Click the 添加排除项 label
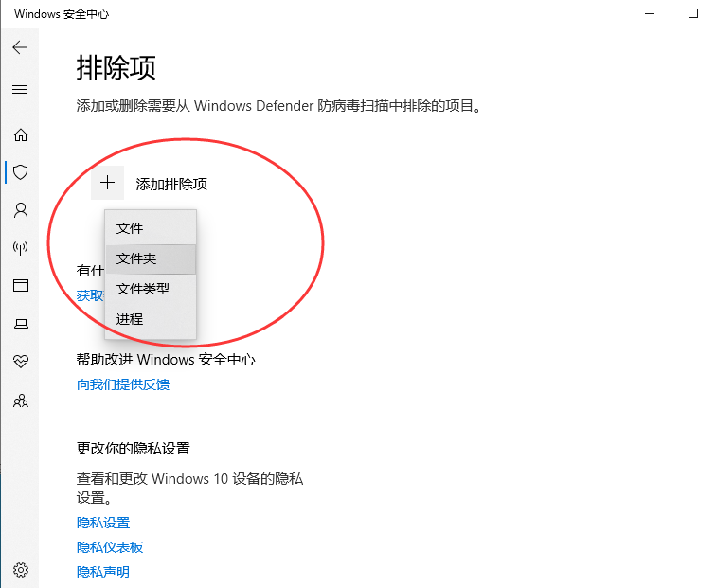Viewport: 716px width, 588px height. (171, 185)
